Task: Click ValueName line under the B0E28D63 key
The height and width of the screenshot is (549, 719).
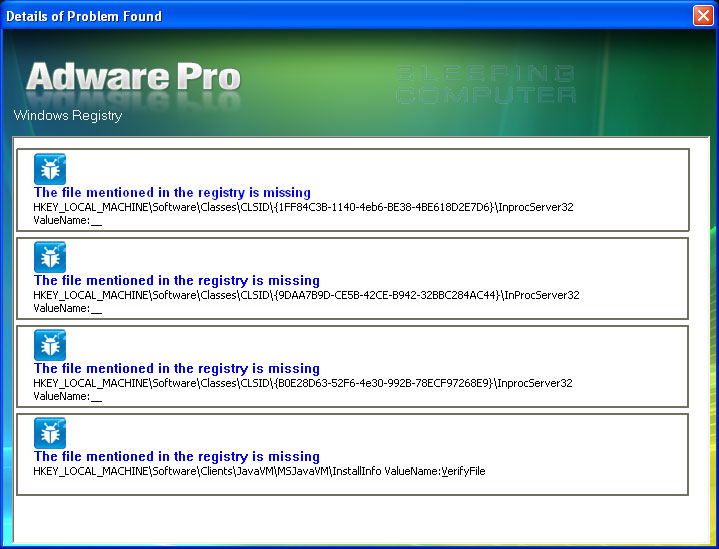Action: point(67,397)
